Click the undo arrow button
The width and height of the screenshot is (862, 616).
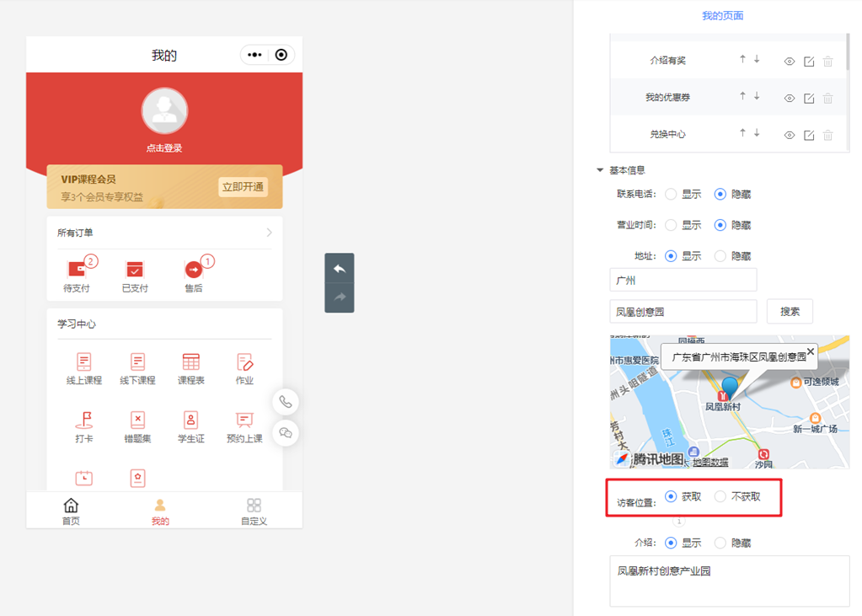pyautogui.click(x=340, y=269)
